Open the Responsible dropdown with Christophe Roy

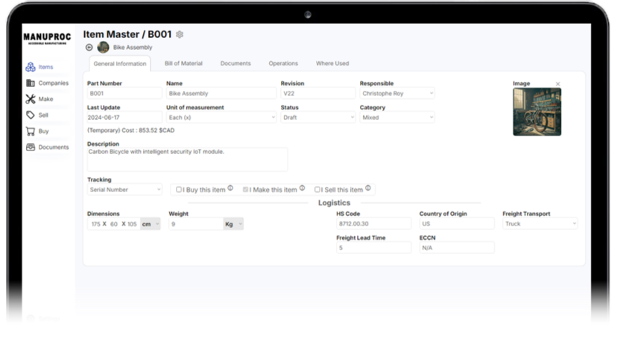[x=396, y=94]
